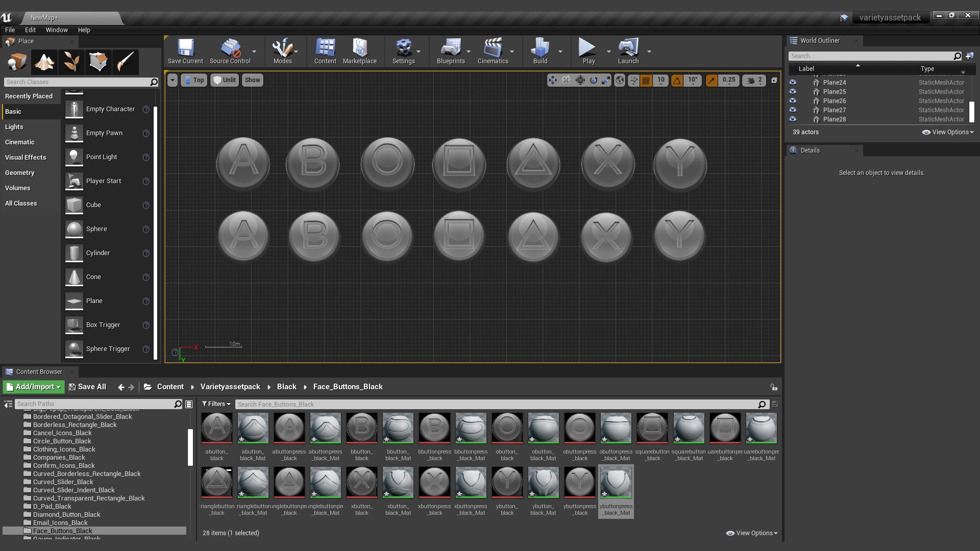Toggle snap to grid in viewport

(646, 80)
